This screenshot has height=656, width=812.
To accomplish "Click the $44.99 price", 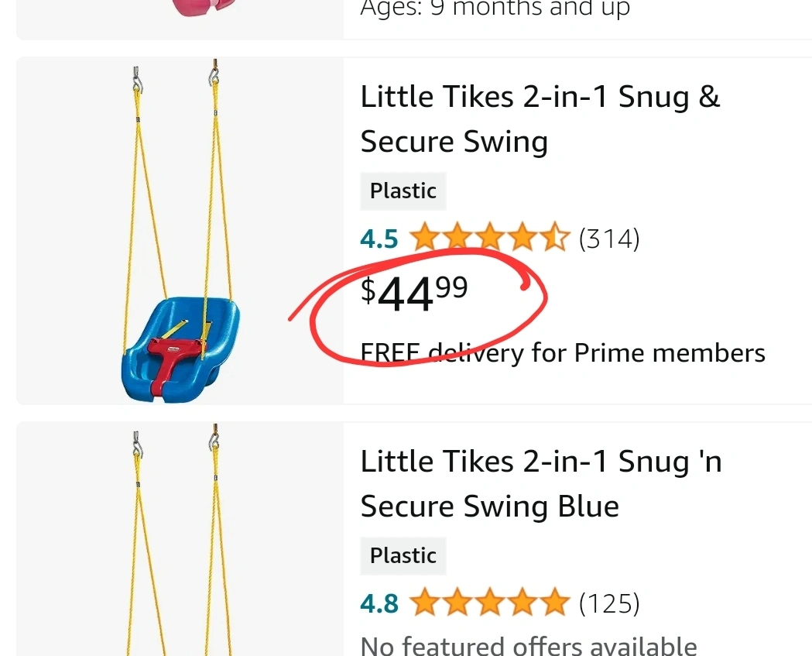I will (414, 294).
